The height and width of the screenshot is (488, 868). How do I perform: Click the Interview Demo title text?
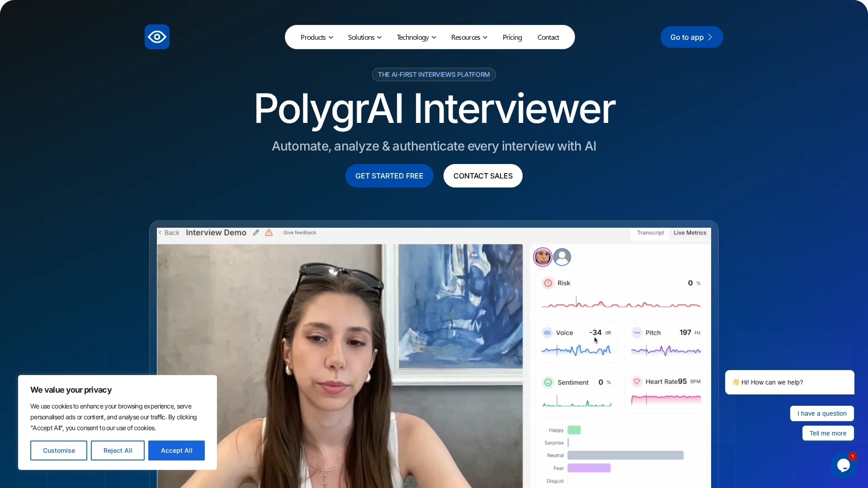tap(216, 232)
